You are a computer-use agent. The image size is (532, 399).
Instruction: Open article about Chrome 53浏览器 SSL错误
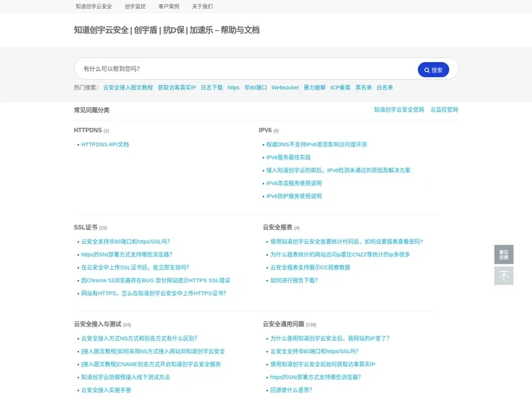click(x=155, y=280)
